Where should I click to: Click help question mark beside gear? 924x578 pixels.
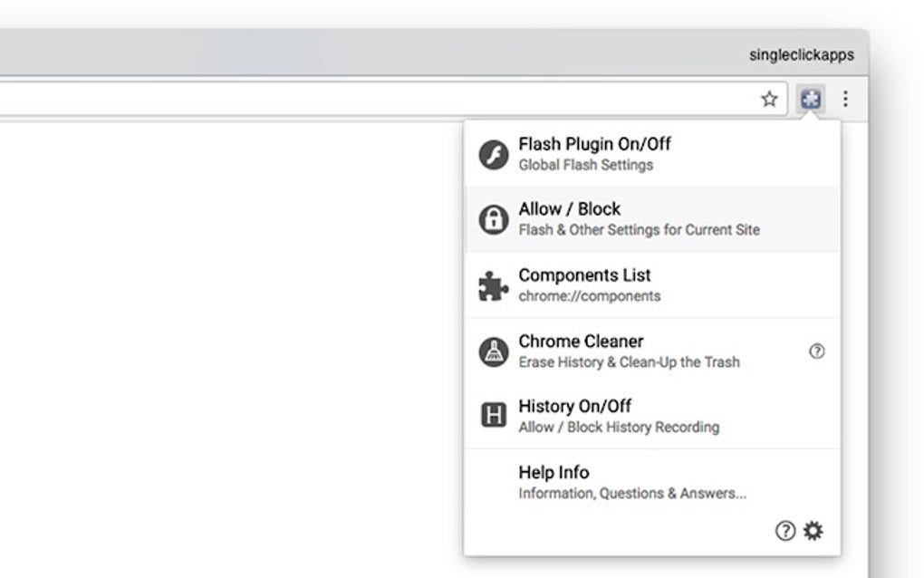point(785,531)
